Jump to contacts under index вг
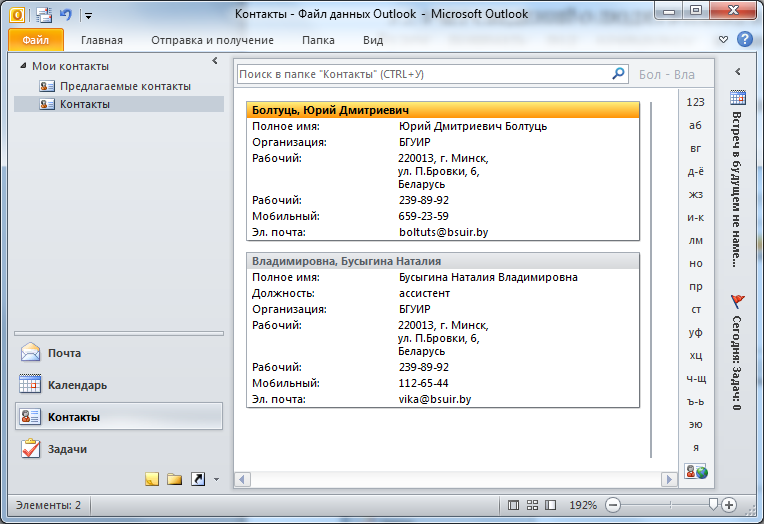The image size is (764, 524). click(x=695, y=148)
